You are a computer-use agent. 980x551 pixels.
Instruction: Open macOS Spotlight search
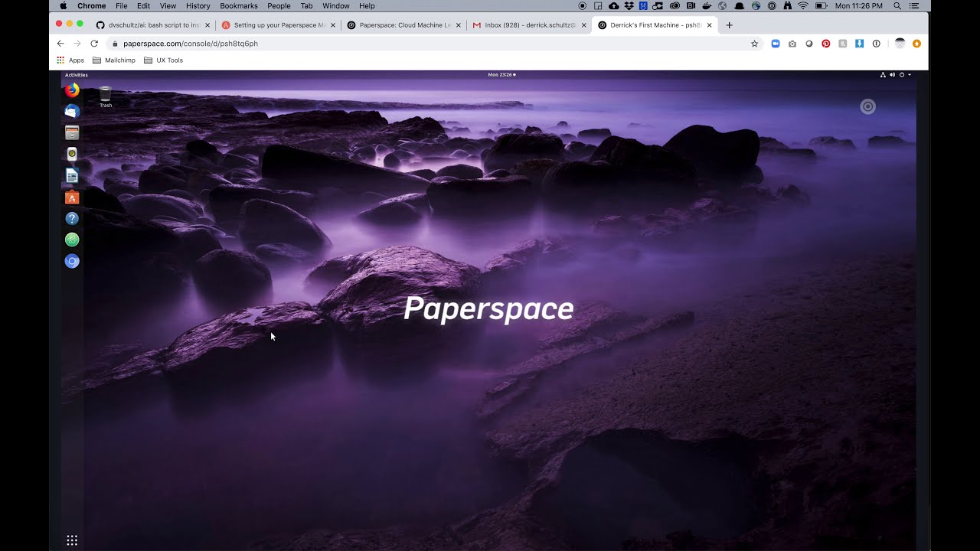coord(897,6)
